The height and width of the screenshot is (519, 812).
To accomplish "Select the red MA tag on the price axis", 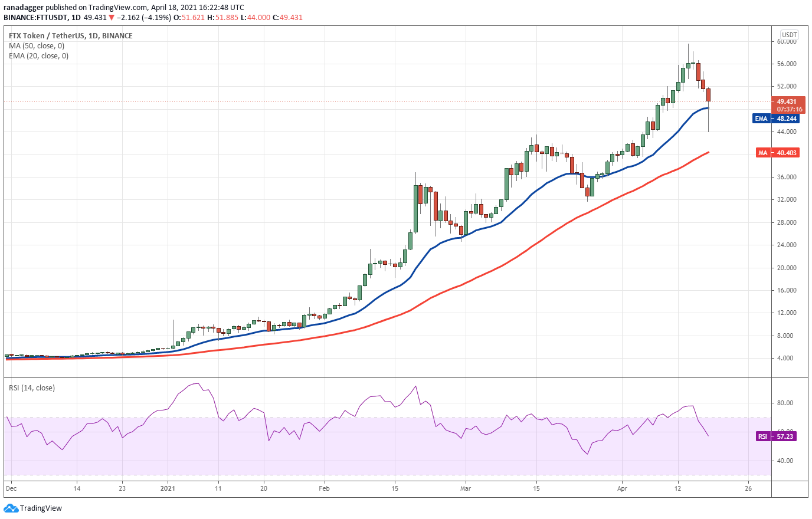I will tap(763, 153).
